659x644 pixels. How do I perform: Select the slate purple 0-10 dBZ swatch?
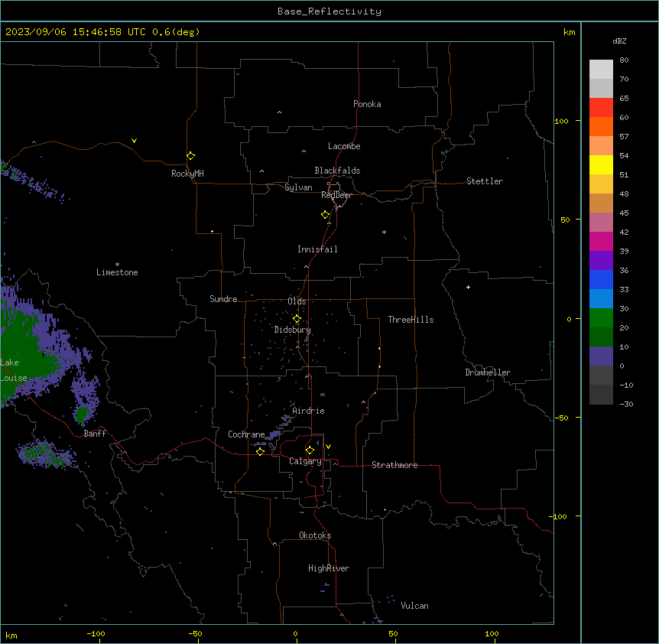tap(601, 356)
